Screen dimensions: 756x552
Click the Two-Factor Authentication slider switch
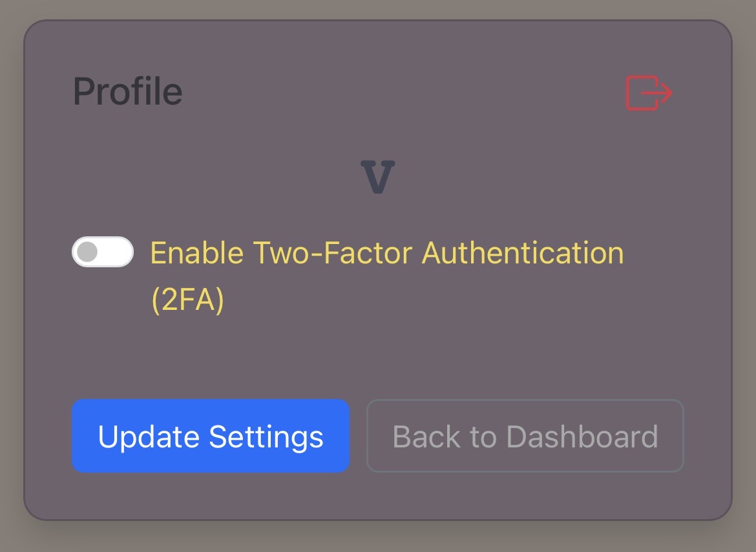point(102,252)
